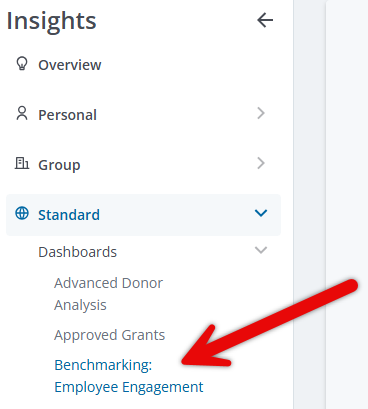Click the word Analysis under Advanced Donor
This screenshot has width=368, height=409.
[80, 305]
